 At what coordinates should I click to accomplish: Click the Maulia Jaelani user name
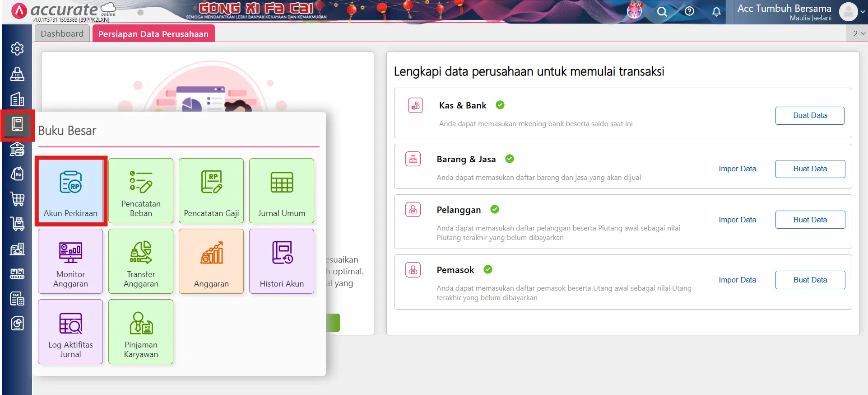click(x=810, y=18)
